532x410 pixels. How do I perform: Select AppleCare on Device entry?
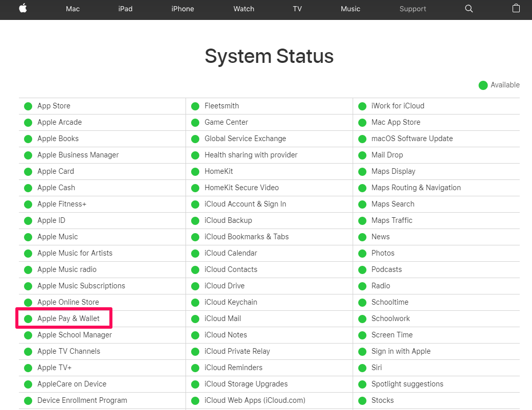(72, 384)
